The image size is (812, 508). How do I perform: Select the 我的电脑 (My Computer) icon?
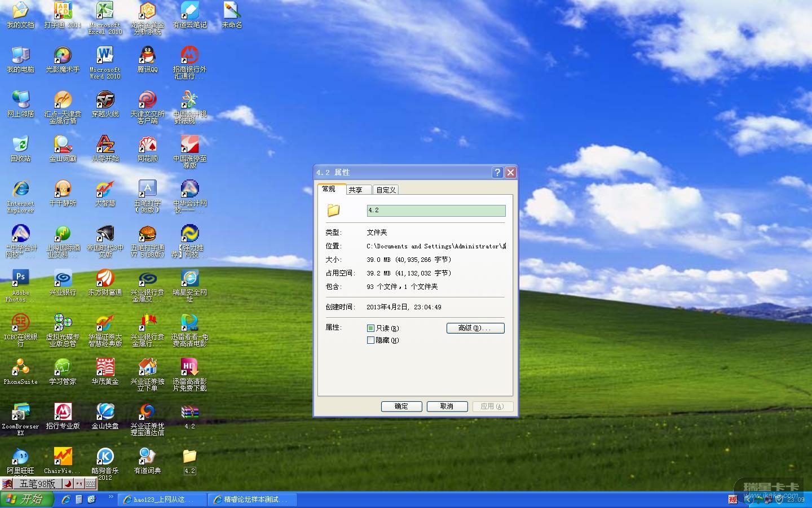click(20, 56)
